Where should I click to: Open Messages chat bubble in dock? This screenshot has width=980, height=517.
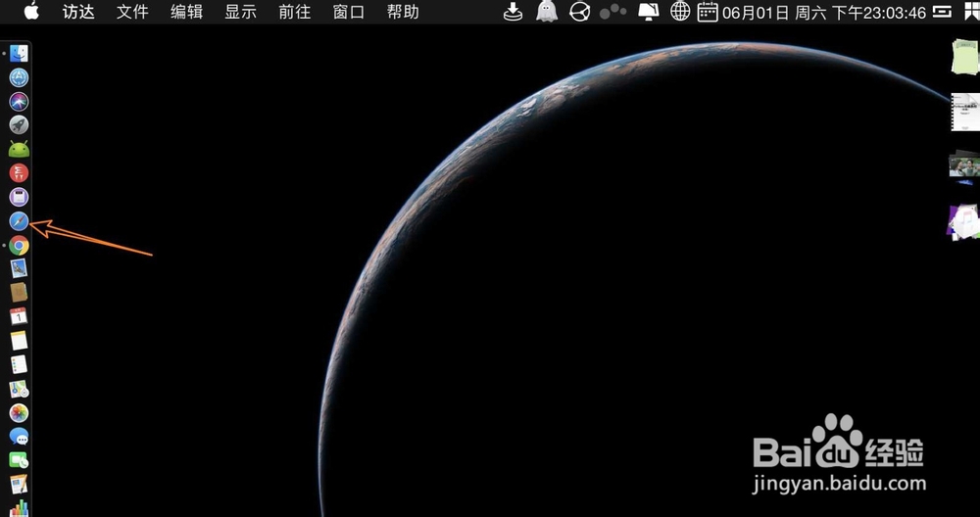pyautogui.click(x=19, y=437)
